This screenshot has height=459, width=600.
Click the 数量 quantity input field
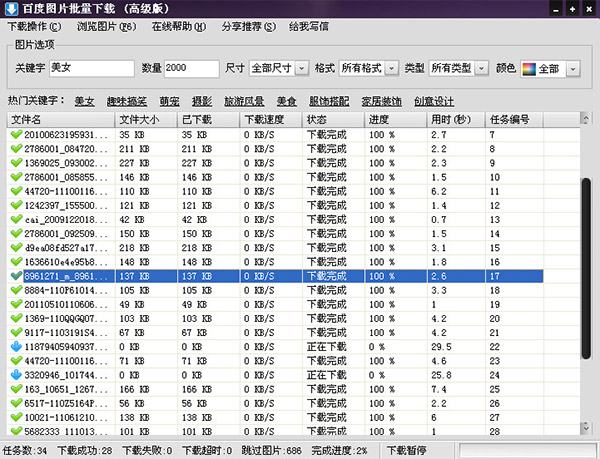tap(191, 68)
